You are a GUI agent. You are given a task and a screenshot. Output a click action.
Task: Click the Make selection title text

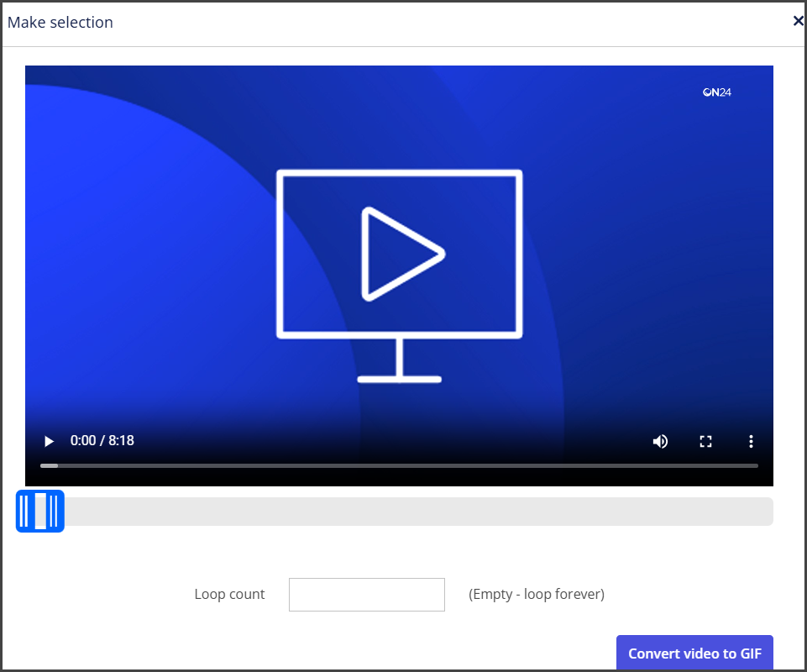coord(60,23)
